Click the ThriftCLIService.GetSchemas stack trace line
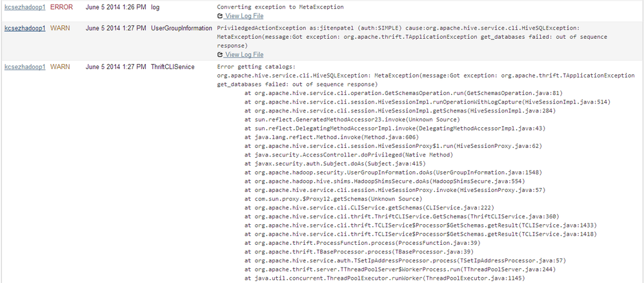Viewport: 644px width, 283px height. [401, 217]
